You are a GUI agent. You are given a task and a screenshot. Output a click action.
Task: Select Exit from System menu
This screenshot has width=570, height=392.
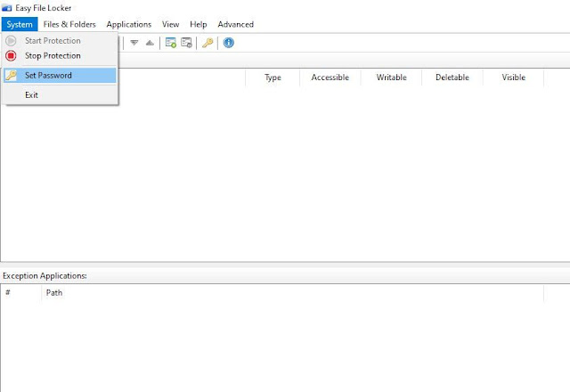click(60, 95)
